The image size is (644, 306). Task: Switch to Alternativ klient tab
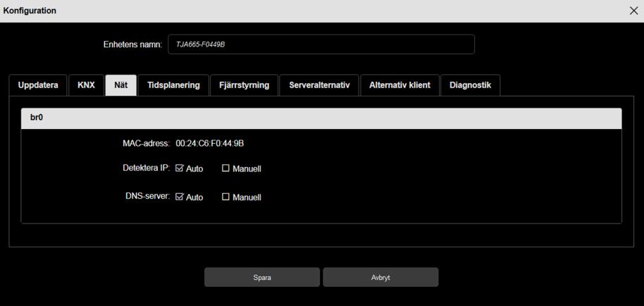pos(400,85)
